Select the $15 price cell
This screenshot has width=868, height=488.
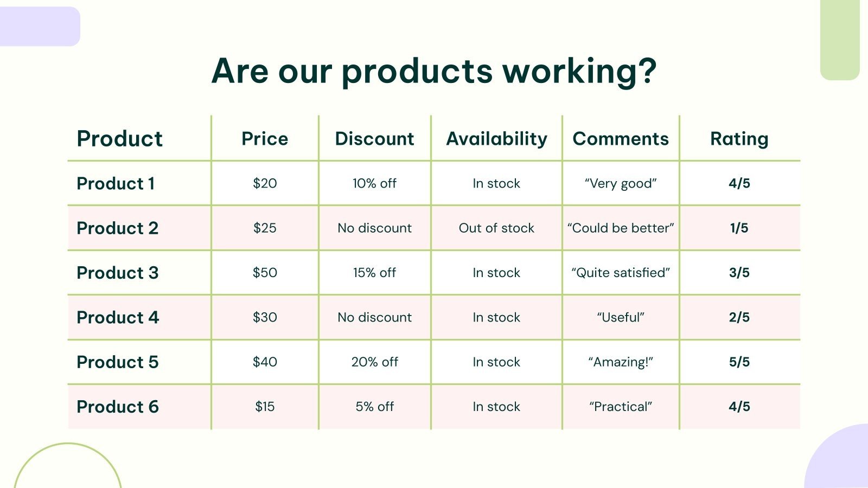(x=265, y=407)
